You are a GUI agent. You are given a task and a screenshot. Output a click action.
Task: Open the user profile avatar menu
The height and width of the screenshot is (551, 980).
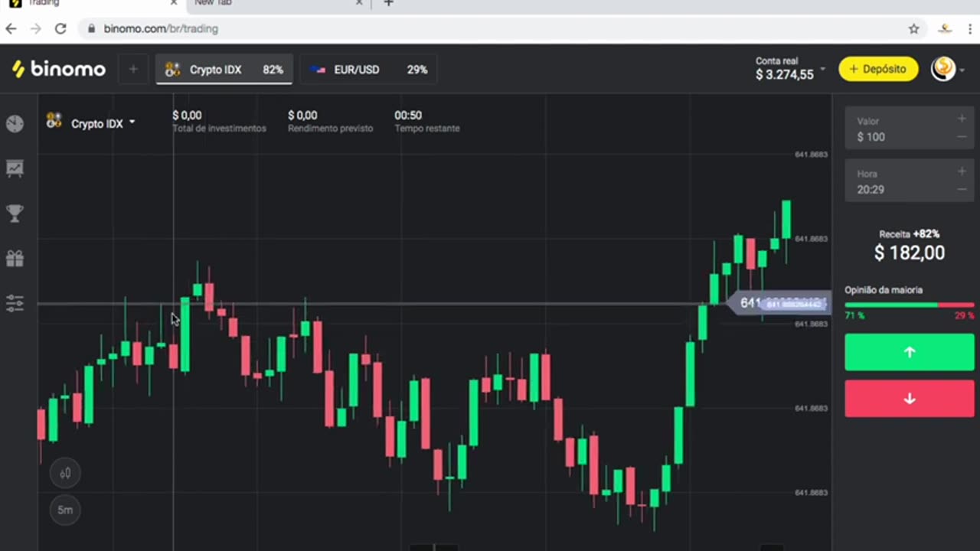(946, 69)
